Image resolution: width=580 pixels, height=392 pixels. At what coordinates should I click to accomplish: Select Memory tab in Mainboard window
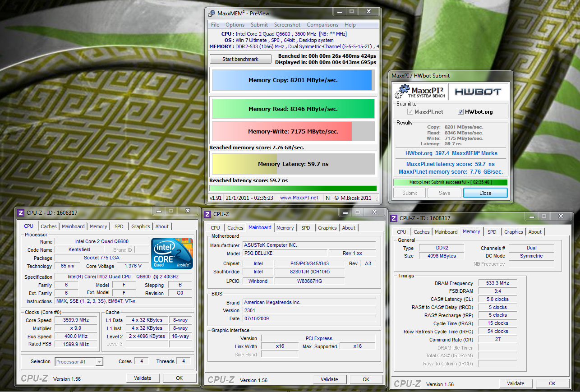coord(285,228)
